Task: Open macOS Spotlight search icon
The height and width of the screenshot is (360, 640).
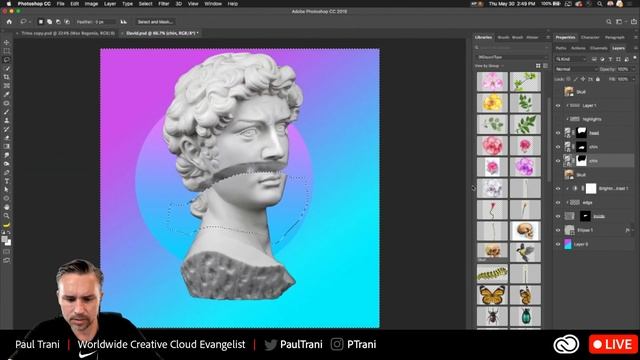Action: 599,4
